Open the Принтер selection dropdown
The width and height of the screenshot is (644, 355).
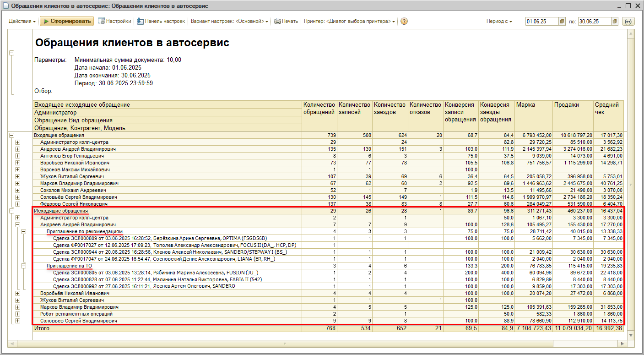pos(349,22)
